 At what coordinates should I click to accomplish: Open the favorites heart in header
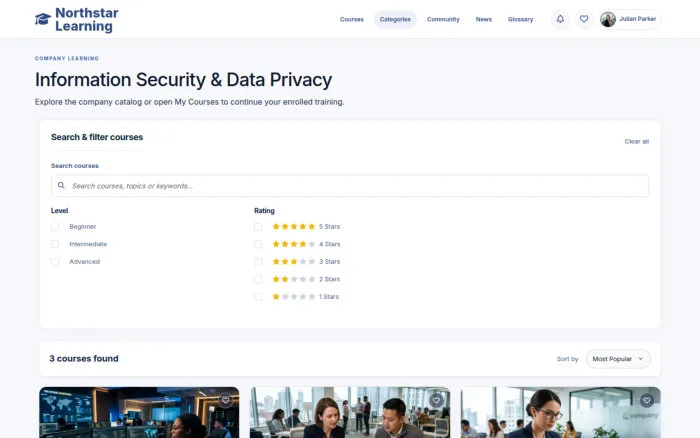tap(584, 19)
